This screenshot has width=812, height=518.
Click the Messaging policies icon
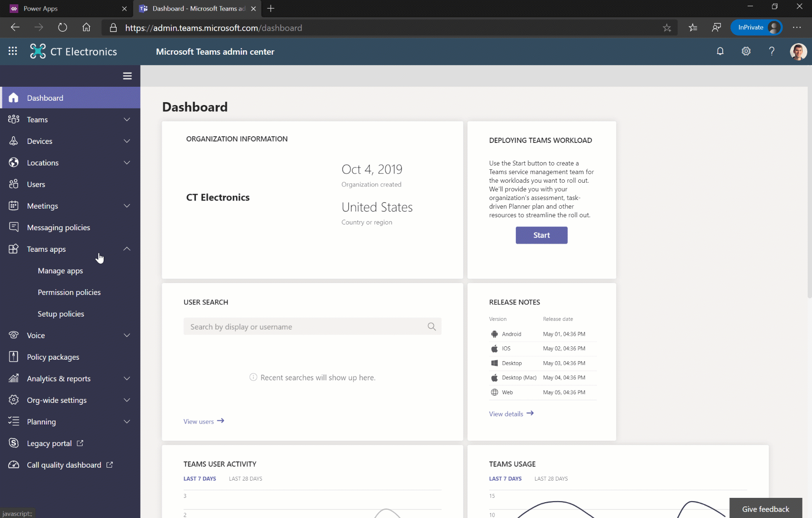[x=13, y=227]
